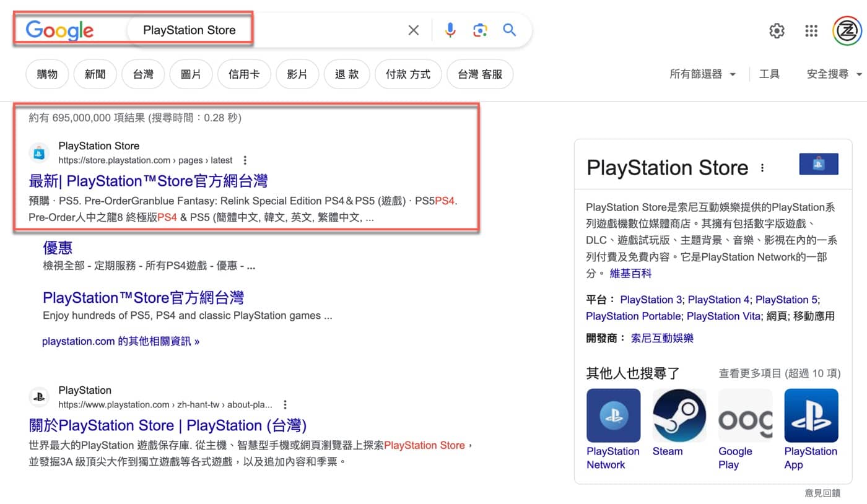Switch to 影片 results chip
This screenshot has width=867, height=504.
[297, 74]
